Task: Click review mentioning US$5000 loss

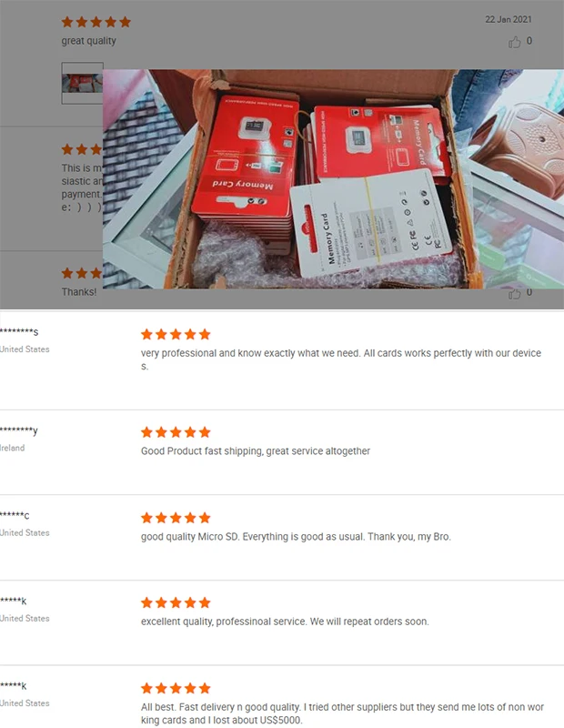Action: (342, 713)
